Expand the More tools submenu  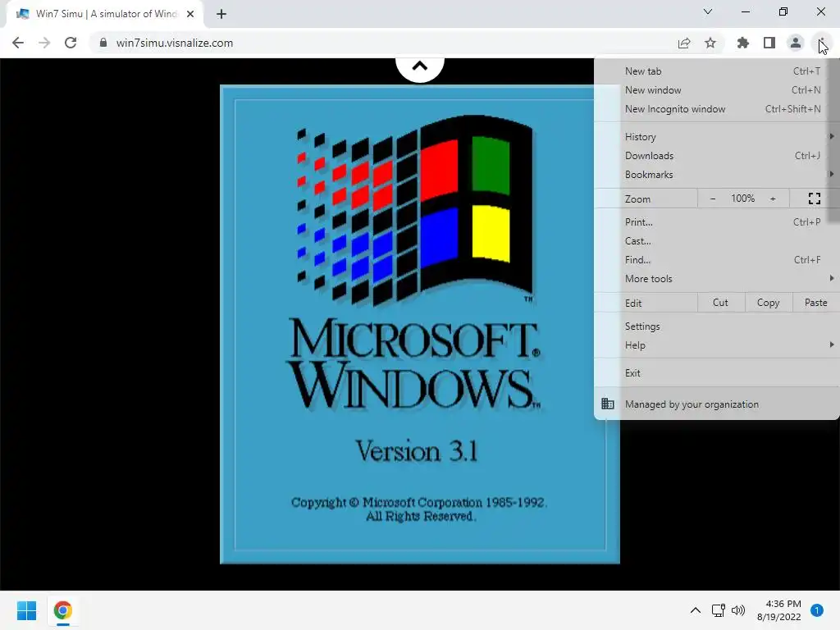coord(717,279)
